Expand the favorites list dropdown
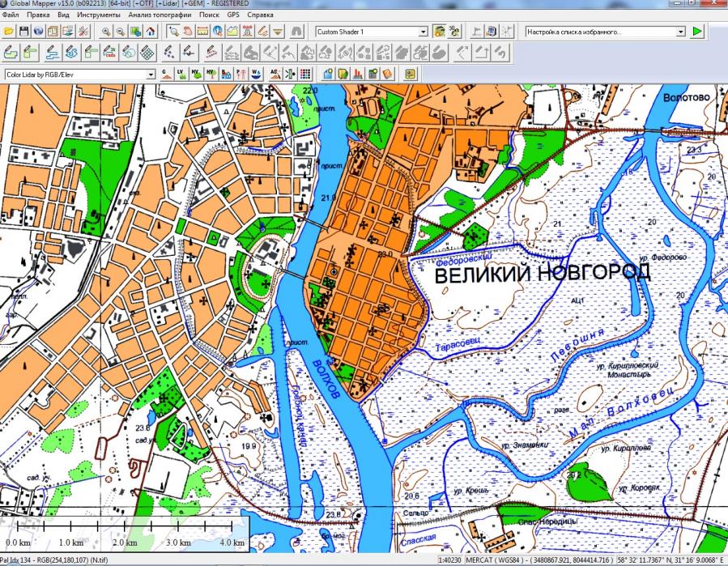This screenshot has height=566, width=728. (x=680, y=31)
